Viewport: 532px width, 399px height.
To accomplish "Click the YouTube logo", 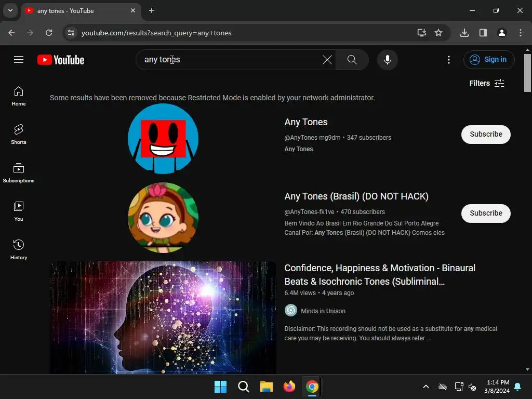I will [x=61, y=60].
